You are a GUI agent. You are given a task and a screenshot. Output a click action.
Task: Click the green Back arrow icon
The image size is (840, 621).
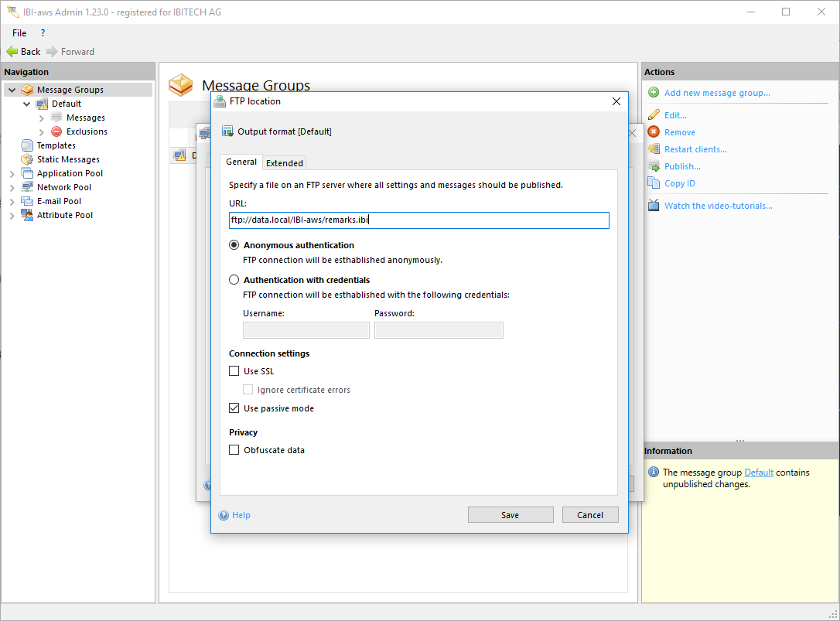click(x=12, y=52)
